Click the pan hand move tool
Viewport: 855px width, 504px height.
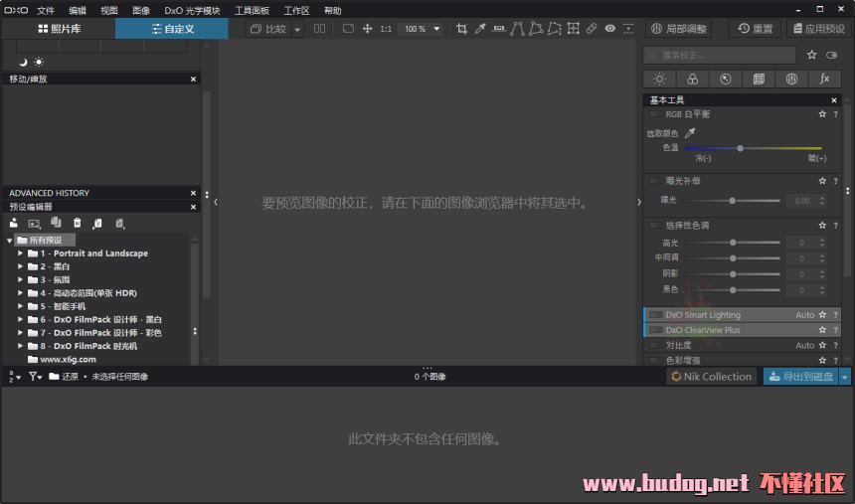click(367, 29)
